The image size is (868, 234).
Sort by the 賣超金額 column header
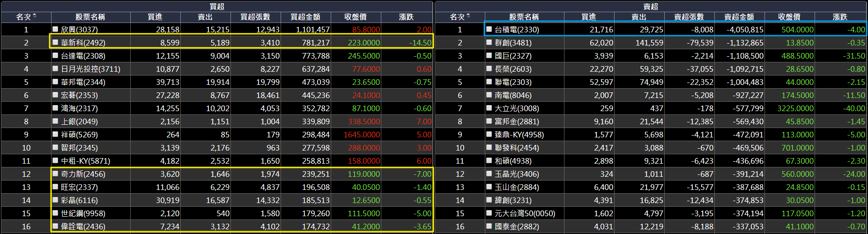(739, 17)
